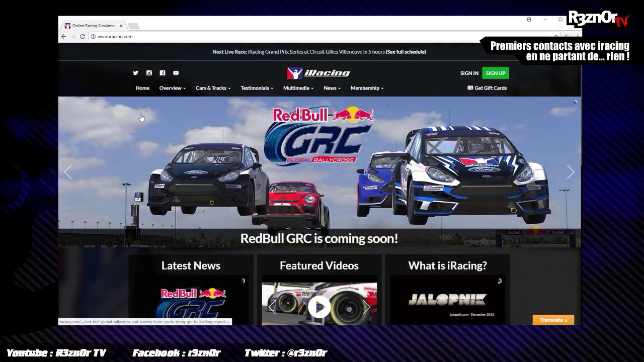Click the Featured Videos heading
The height and width of the screenshot is (362, 644).
tap(319, 265)
